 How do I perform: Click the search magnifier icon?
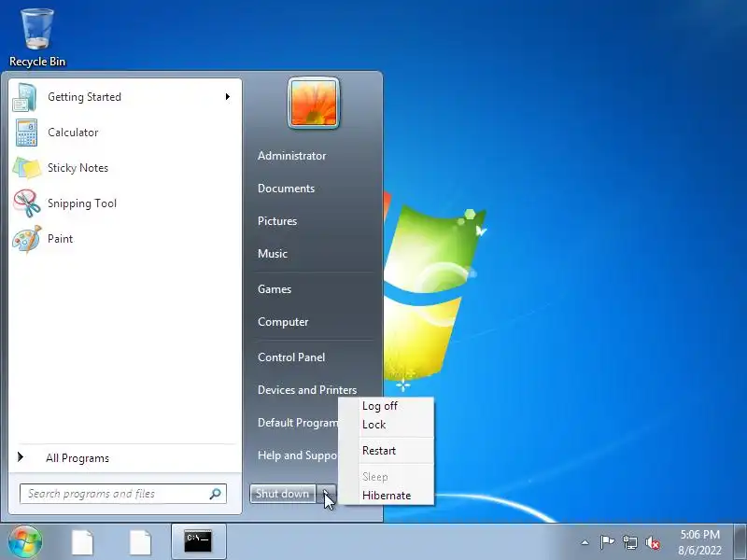pos(216,494)
